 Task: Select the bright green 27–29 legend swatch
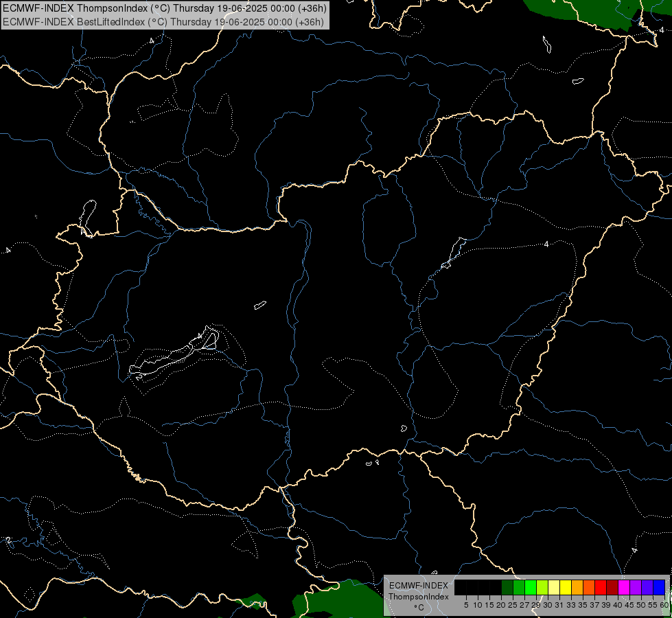coord(531,587)
